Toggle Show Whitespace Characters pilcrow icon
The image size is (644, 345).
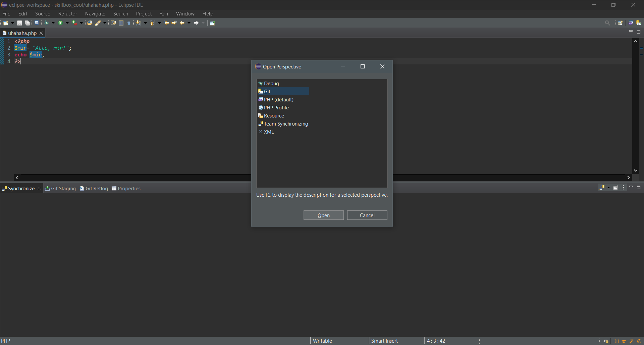pos(129,23)
